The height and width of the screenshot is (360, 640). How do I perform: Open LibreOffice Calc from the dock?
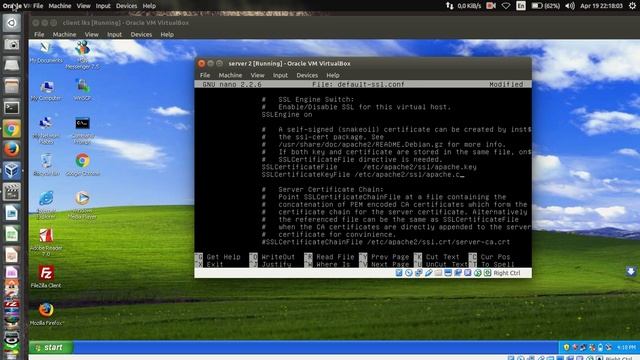11,234
